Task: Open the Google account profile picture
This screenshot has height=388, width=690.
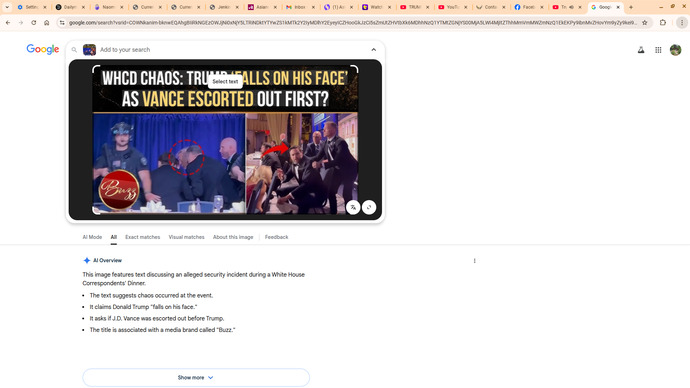Action: point(675,50)
